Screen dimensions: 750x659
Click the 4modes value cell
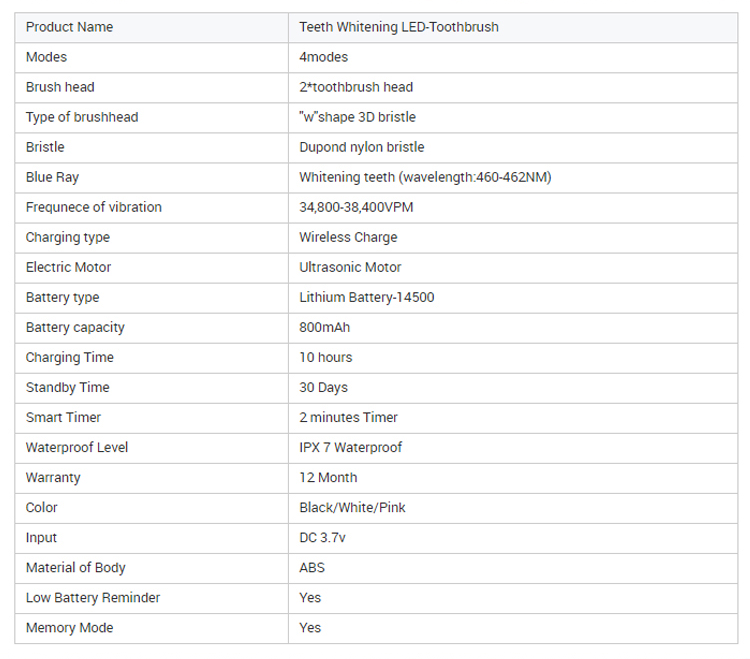513,57
